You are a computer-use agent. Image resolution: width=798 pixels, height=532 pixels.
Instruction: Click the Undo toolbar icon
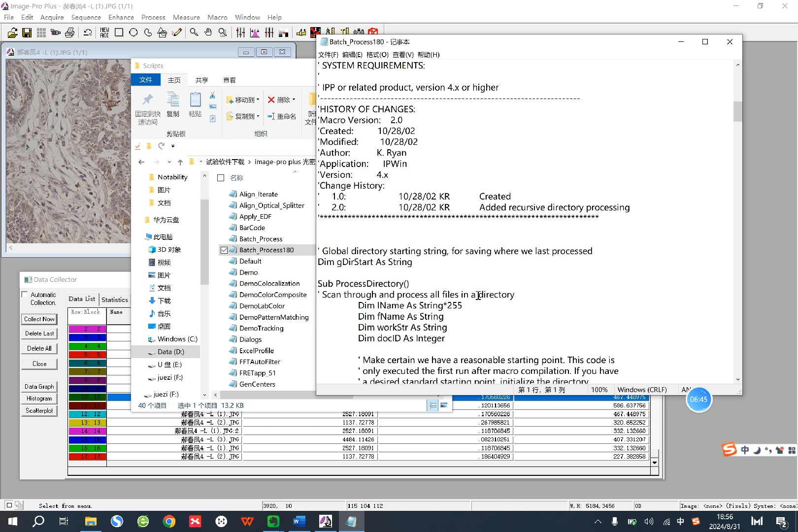tap(88, 33)
